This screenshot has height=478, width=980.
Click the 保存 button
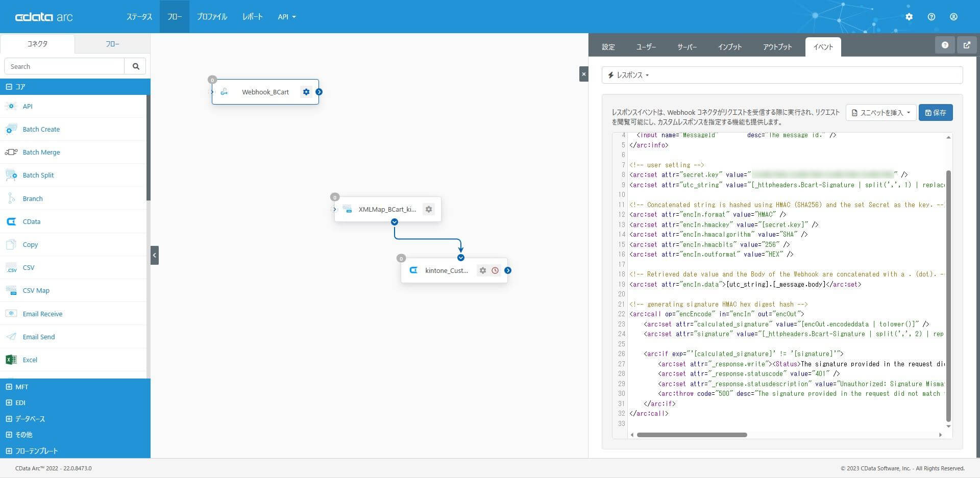click(936, 113)
